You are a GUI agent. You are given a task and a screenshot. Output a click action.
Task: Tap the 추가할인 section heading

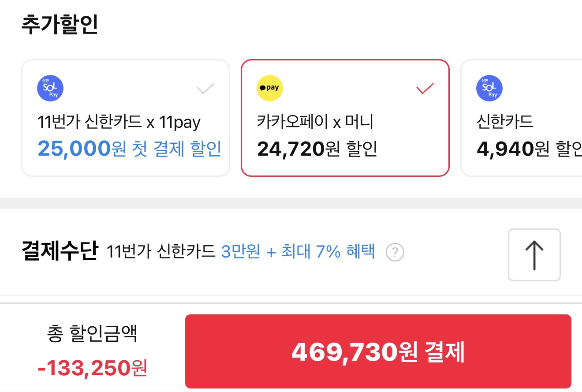tap(60, 25)
